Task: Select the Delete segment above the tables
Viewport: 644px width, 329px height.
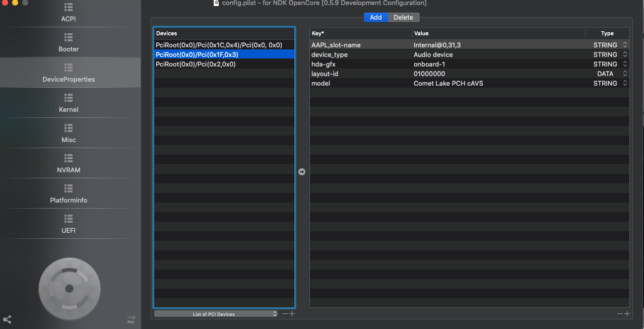Action: coord(403,18)
